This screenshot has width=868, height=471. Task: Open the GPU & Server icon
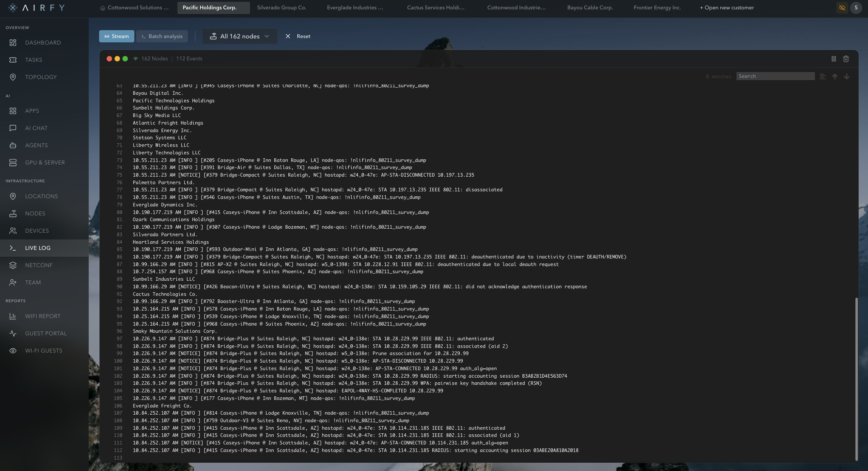(13, 163)
